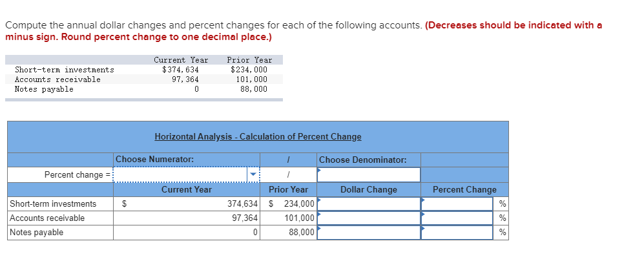Click 'Current Year' header in answer table

tap(187, 189)
